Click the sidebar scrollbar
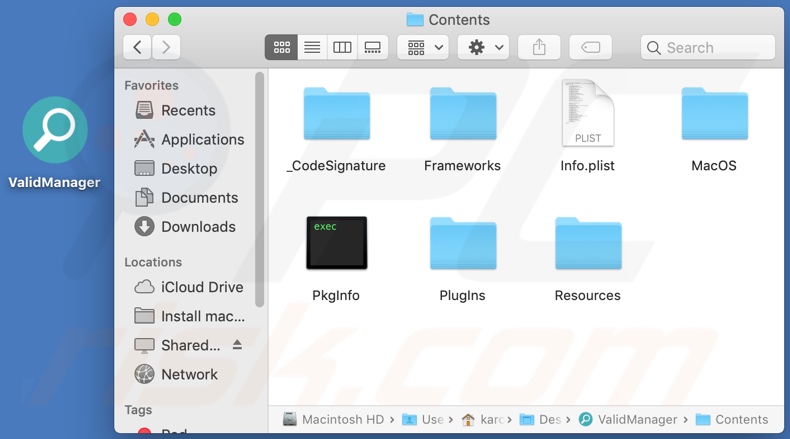This screenshot has height=439, width=790. 259,189
